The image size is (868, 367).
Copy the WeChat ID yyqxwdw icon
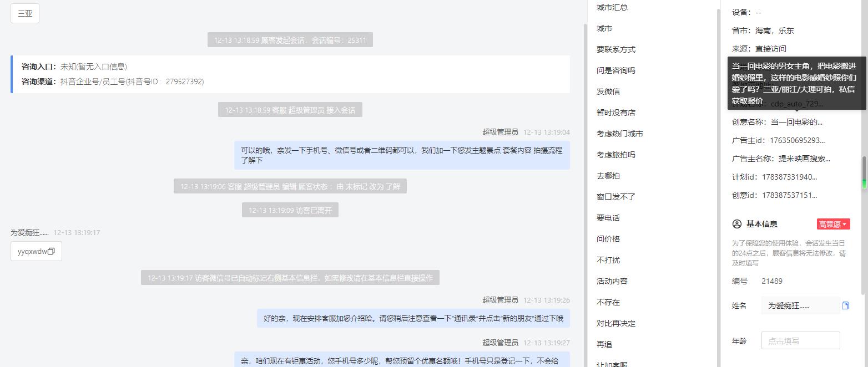[51, 251]
